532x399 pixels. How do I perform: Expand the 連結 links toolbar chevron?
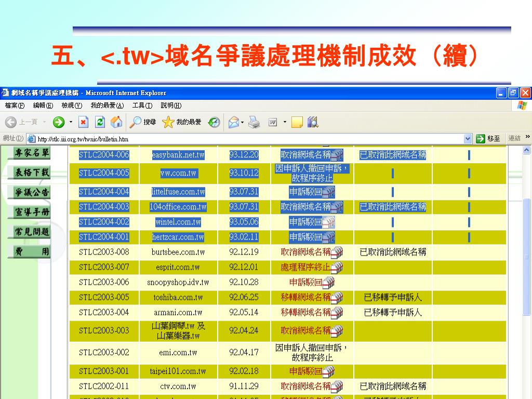point(528,137)
